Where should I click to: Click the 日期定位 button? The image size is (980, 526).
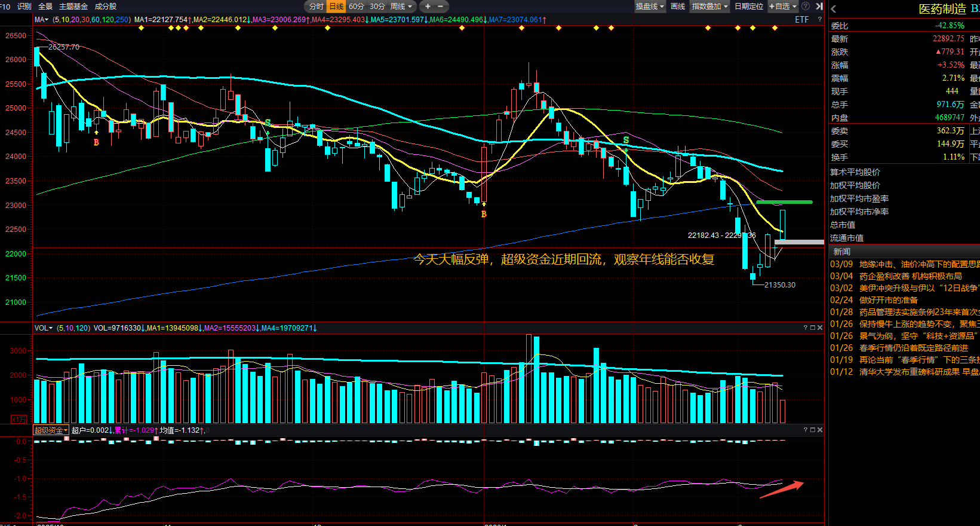point(749,7)
